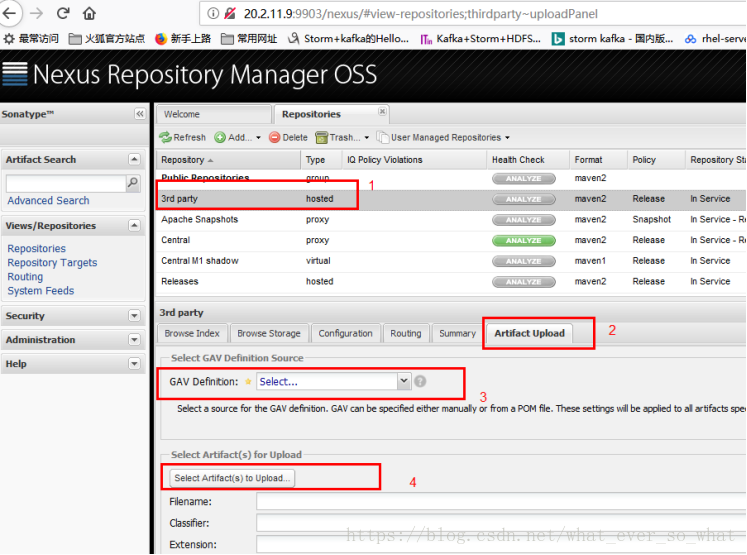Viewport: 747px width, 555px height.
Task: Expand the Security section
Action: pyautogui.click(x=134, y=316)
